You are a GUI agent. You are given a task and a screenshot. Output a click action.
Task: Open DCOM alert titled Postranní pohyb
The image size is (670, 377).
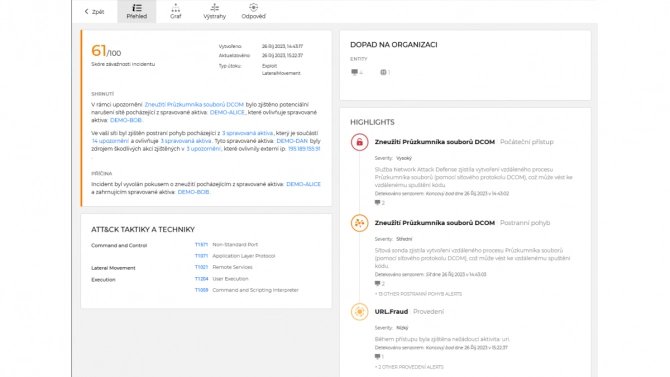(435, 223)
